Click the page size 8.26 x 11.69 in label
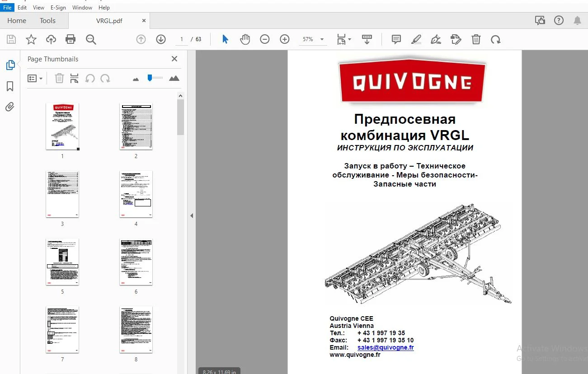Viewport: 588px width, 374px height. click(x=219, y=372)
